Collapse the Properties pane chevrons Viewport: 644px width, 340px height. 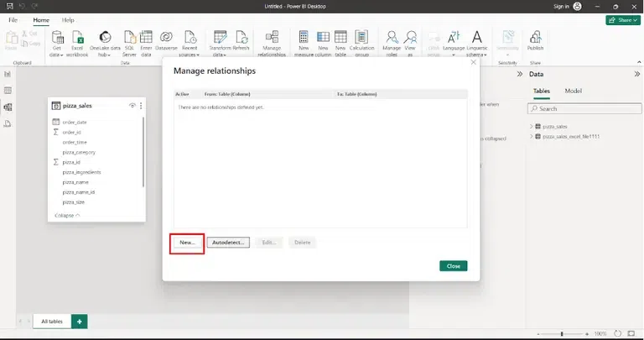pos(520,74)
